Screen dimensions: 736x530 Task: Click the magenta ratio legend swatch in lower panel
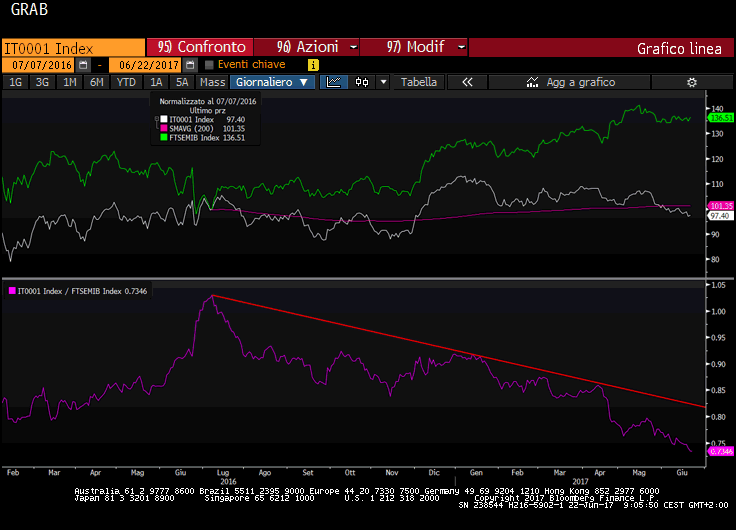12,291
